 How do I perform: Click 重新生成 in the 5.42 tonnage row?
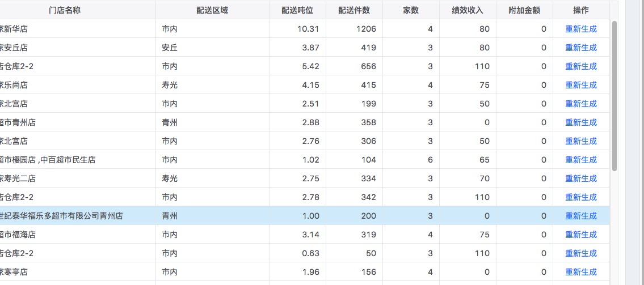581,66
